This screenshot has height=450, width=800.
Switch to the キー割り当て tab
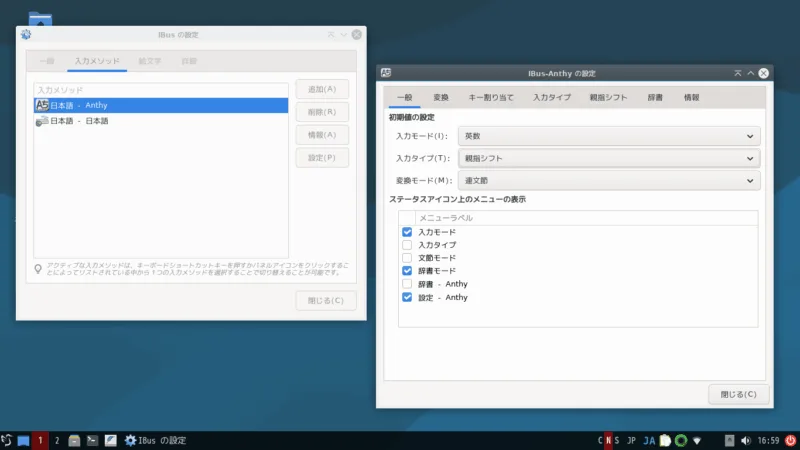click(491, 98)
